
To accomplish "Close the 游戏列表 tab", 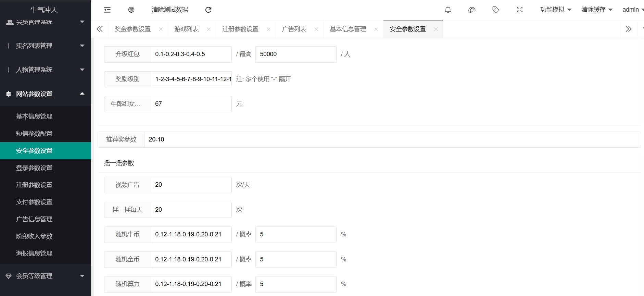I will [x=209, y=29].
